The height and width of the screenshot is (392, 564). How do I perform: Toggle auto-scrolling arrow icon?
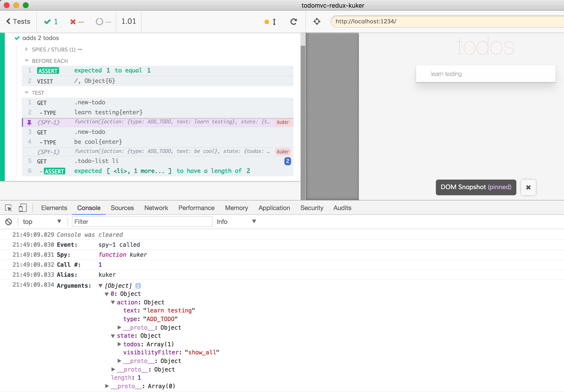(274, 22)
